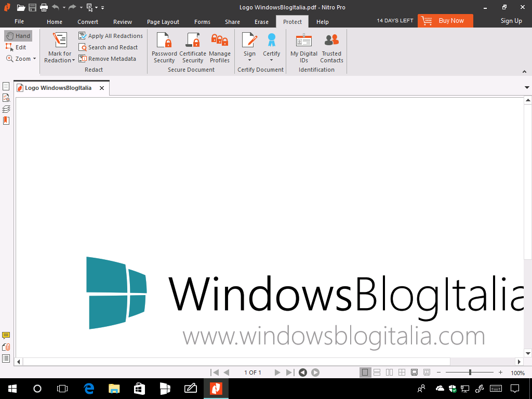Click the Undo arrow icon

(x=56, y=7)
